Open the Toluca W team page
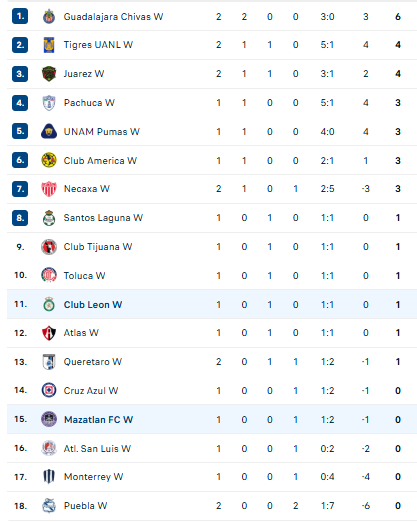This screenshot has width=417, height=522. [84, 276]
